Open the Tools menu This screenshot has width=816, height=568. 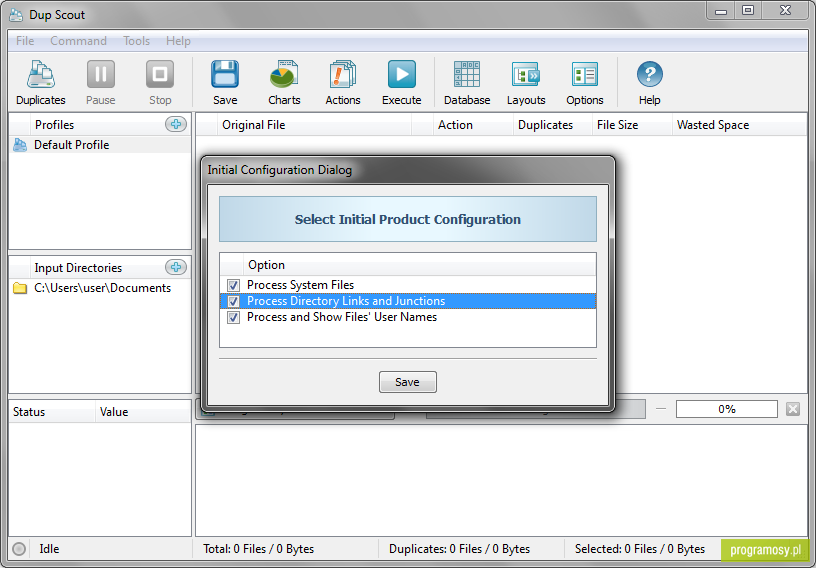136,41
